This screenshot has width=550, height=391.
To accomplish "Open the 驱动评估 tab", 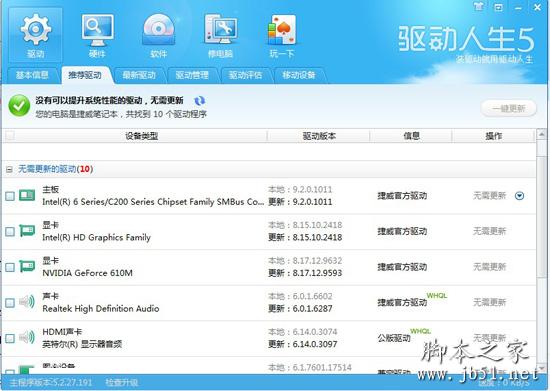I will [245, 75].
